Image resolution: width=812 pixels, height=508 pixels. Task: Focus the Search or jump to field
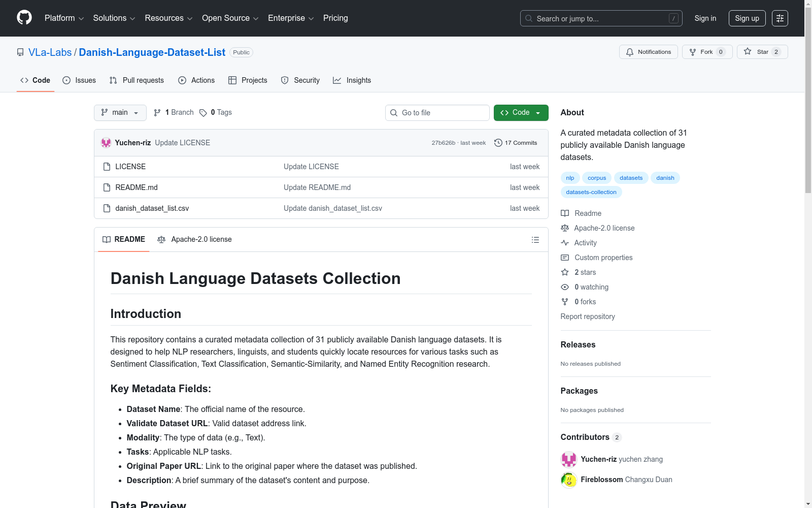(x=601, y=18)
